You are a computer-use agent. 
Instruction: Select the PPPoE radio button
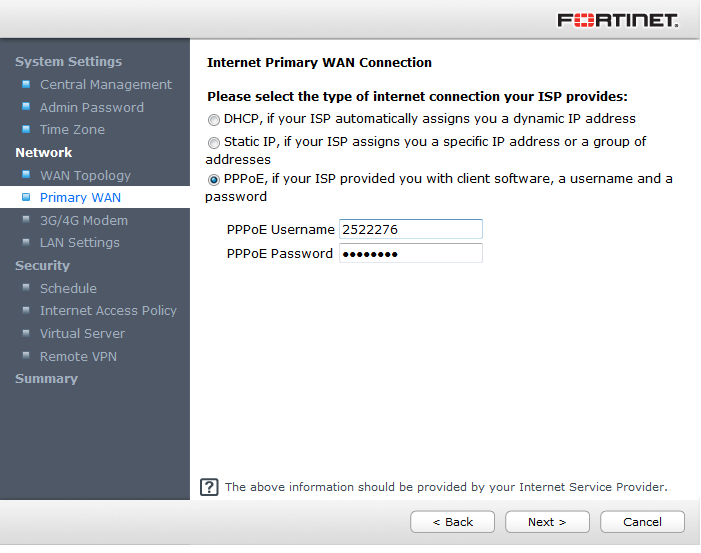click(x=214, y=180)
